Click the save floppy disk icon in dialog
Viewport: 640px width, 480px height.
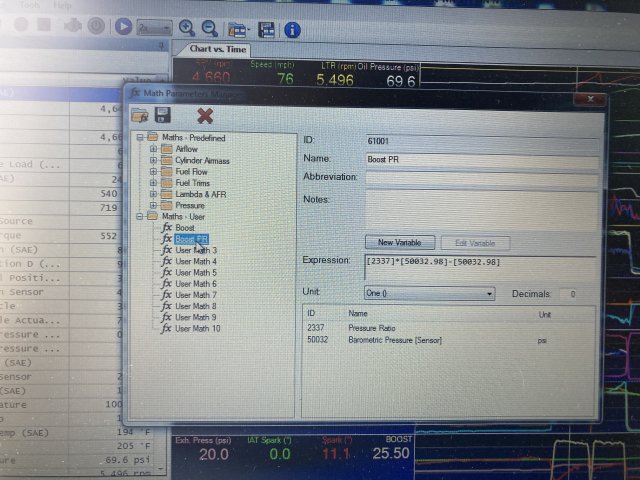tap(163, 115)
